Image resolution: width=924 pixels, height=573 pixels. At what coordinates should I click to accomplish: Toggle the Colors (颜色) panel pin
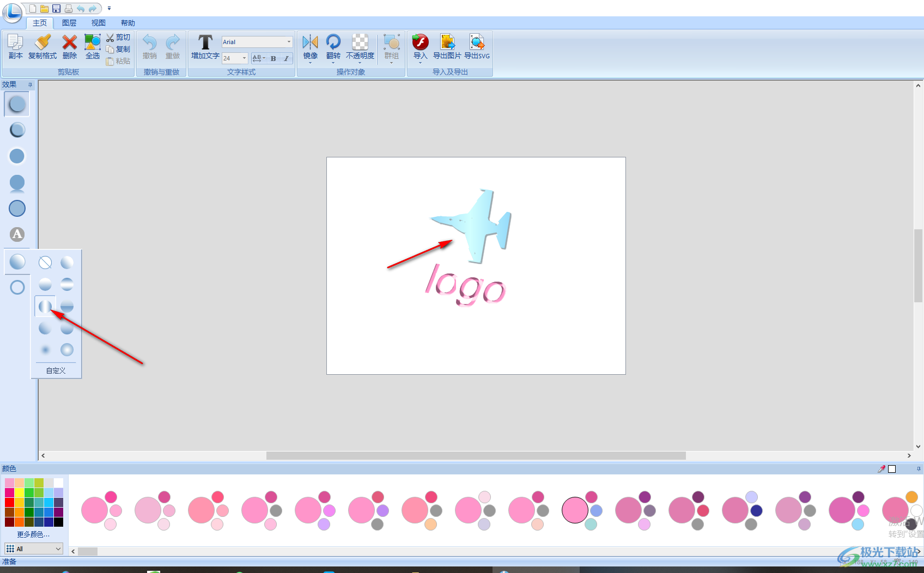[919, 468]
